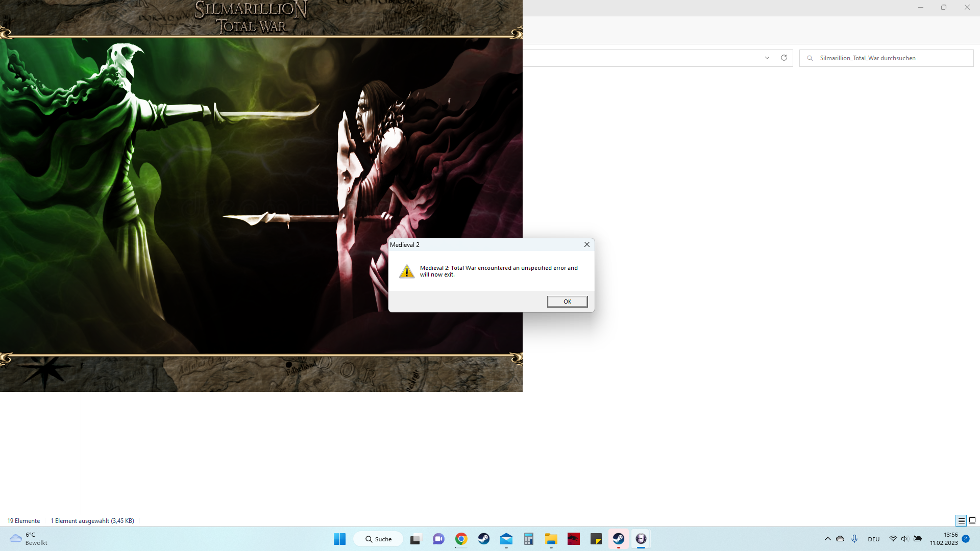Open the volume speaker tray icon

coord(904,539)
